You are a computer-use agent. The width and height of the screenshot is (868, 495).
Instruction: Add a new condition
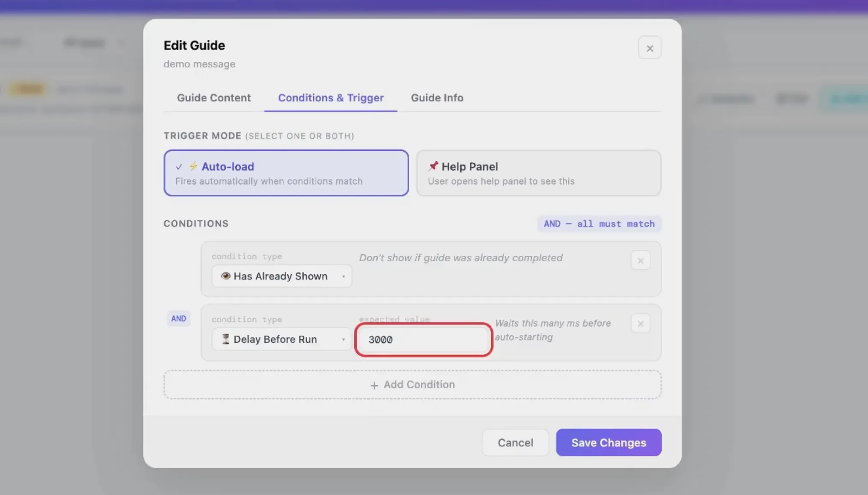[x=413, y=385]
